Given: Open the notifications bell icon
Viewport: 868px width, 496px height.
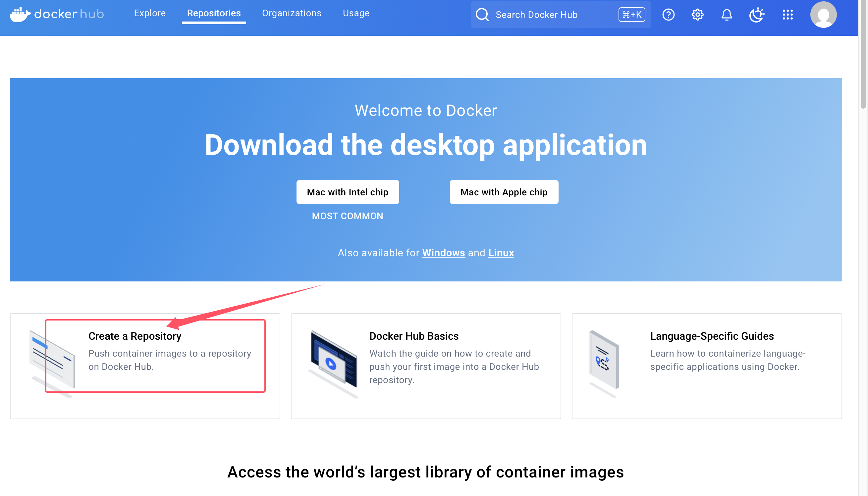Looking at the screenshot, I should (727, 15).
